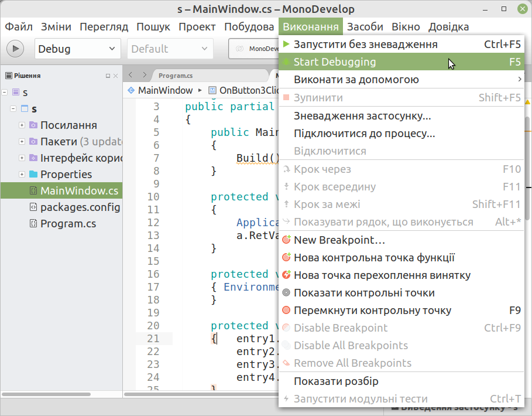Click the New Breakpoint… icon
The height and width of the screenshot is (416, 532).
tap(286, 240)
